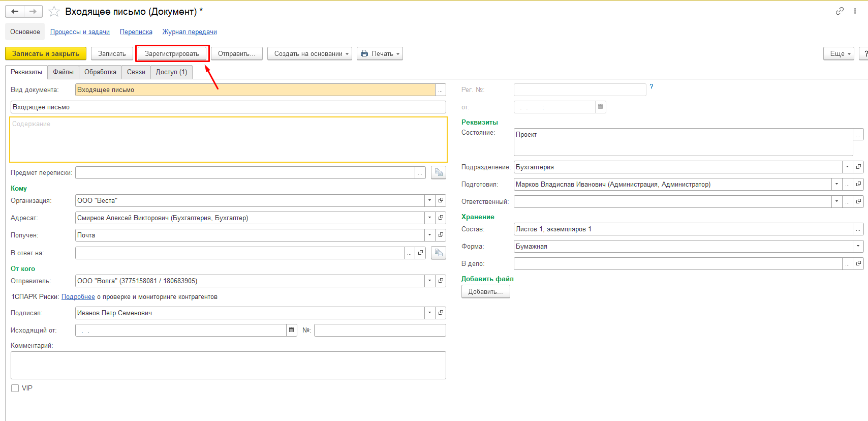
Task: Click copy icon next to В ответ на
Action: point(439,253)
